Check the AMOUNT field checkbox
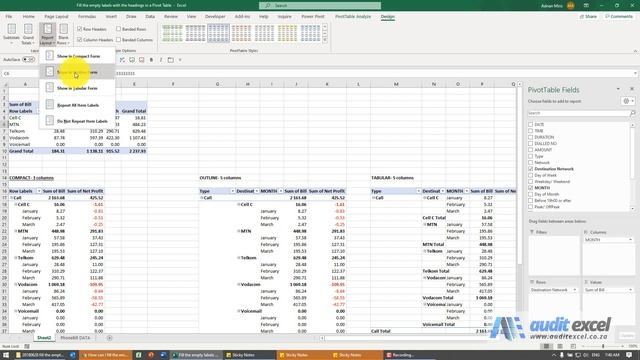Viewport: 640px width, 360px height. pos(531,150)
